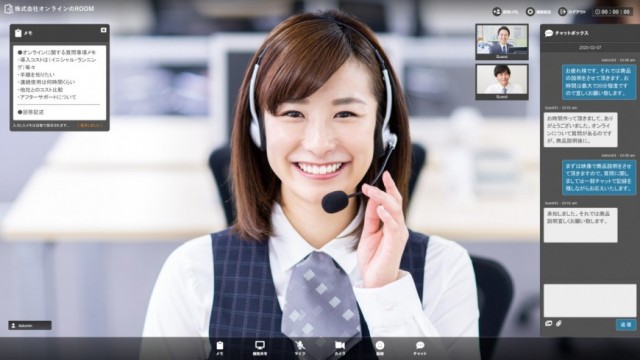Start screen sharing from the bottom toolbar
Image resolution: width=640 pixels, height=360 pixels.
tap(260, 348)
